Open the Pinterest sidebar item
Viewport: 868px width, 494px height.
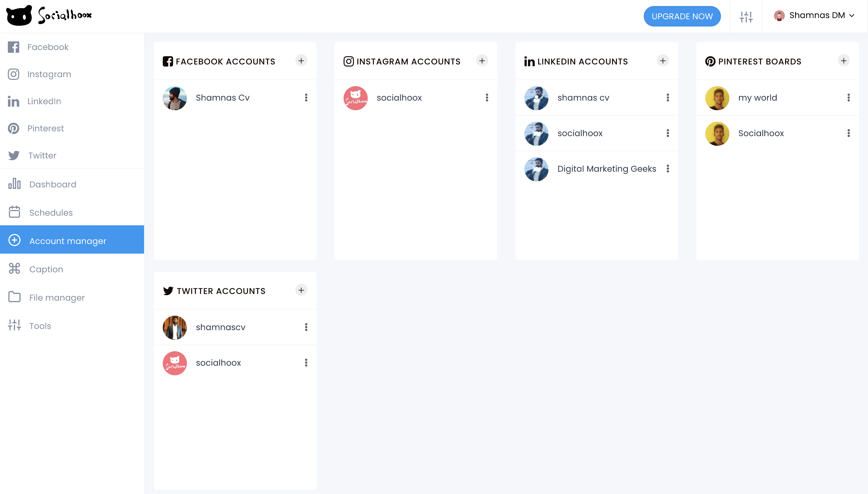46,128
